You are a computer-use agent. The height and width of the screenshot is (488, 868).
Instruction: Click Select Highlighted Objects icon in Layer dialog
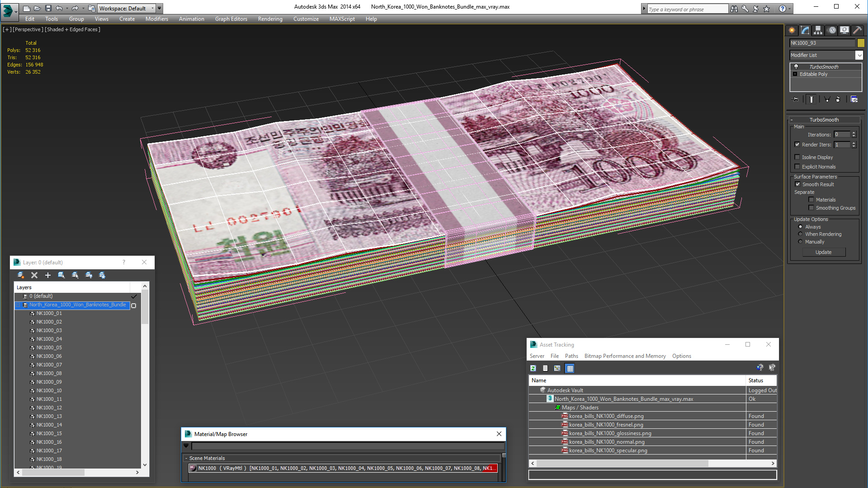[61, 275]
